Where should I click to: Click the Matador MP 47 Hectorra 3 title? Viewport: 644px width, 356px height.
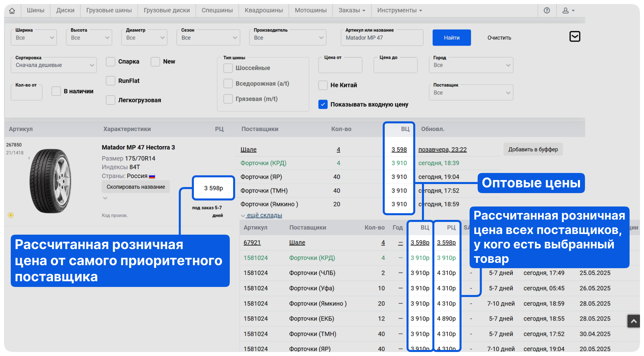tap(138, 147)
